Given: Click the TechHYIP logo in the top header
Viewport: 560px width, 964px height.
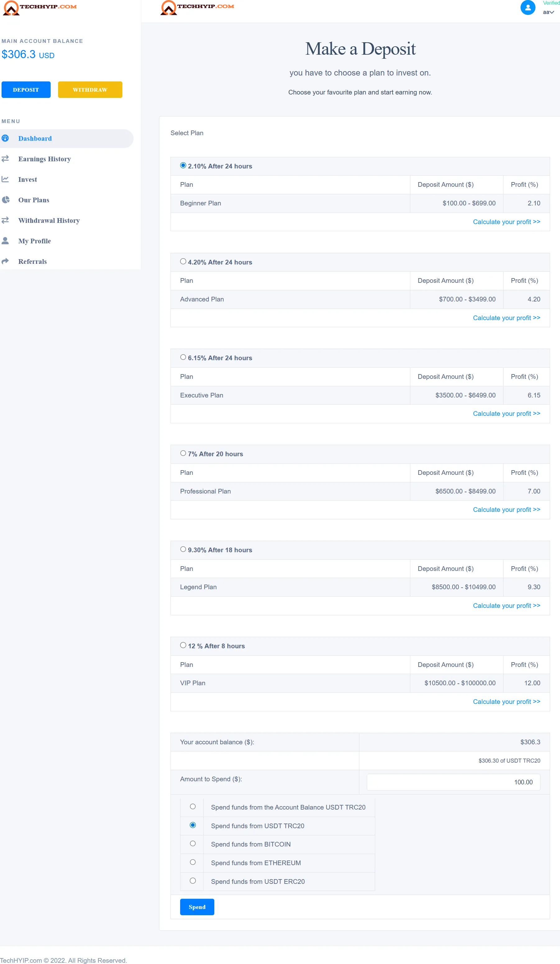Looking at the screenshot, I should click(197, 8).
